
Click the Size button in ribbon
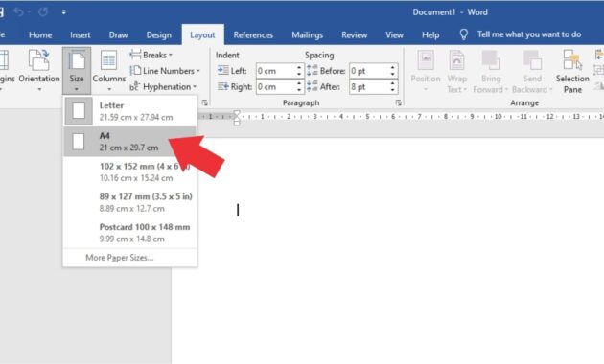click(77, 71)
